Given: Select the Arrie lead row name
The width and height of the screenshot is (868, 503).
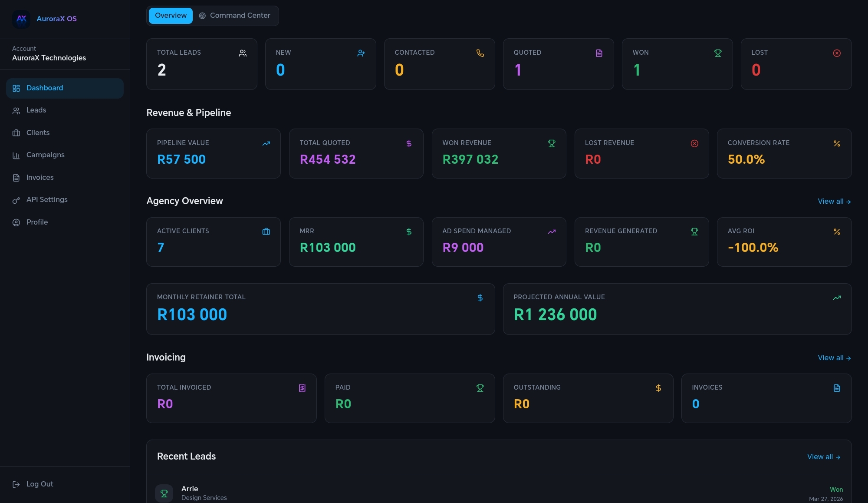Looking at the screenshot, I should pos(190,489).
